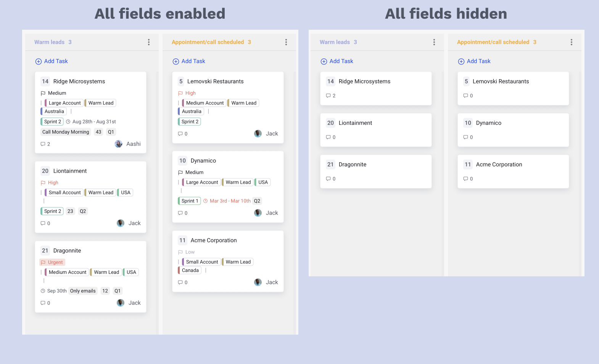Click the Canada tag on Acme Corporation
The image size is (599, 364).
[x=190, y=270]
